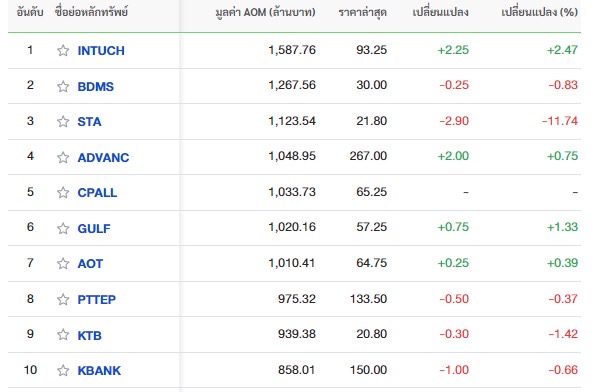The width and height of the screenshot is (600, 392).
Task: Star INTUCH as a favorite
Action: pos(63,51)
